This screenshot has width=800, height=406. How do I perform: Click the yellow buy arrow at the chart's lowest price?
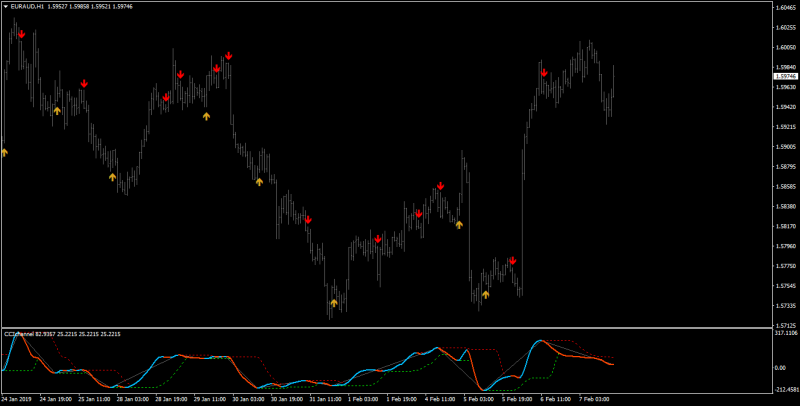[334, 303]
